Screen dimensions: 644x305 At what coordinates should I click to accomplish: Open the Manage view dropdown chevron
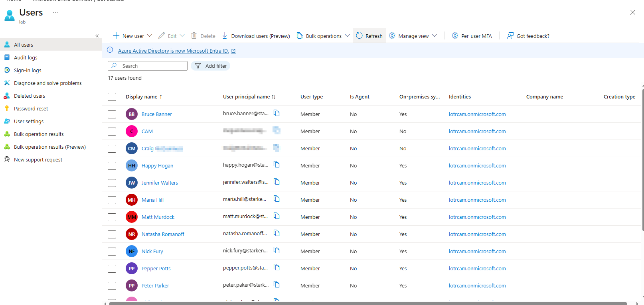pyautogui.click(x=435, y=35)
